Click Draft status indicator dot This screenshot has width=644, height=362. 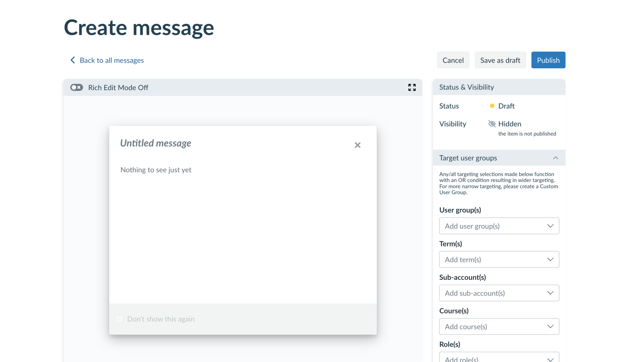pos(492,106)
